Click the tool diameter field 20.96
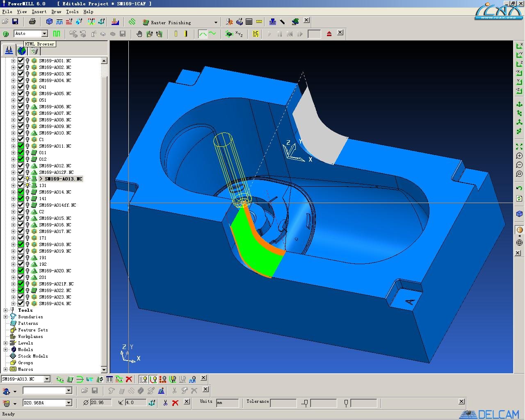 pyautogui.click(x=101, y=403)
